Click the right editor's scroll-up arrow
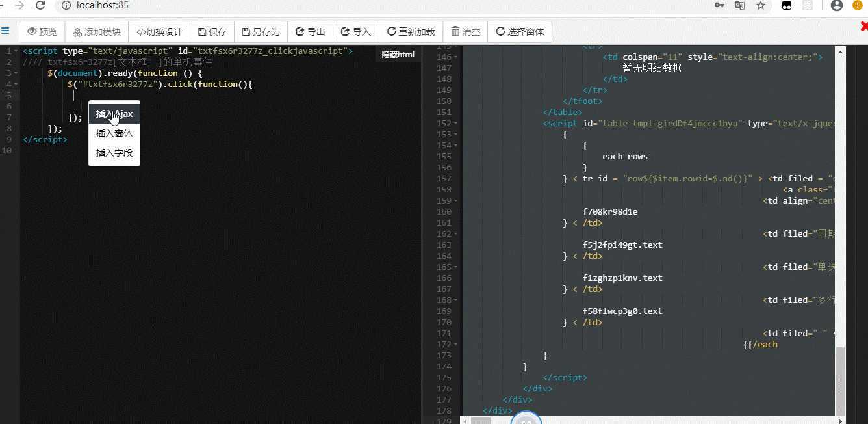This screenshot has width=868, height=424. [x=840, y=51]
